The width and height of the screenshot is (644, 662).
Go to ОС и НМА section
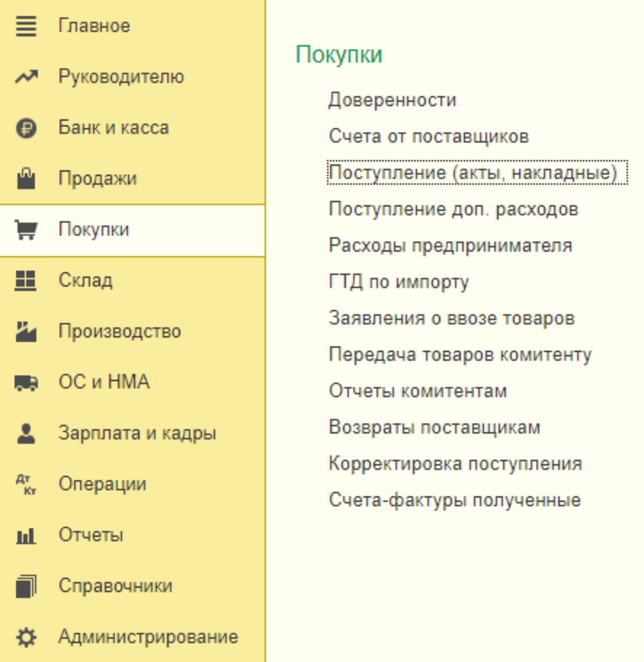click(104, 382)
